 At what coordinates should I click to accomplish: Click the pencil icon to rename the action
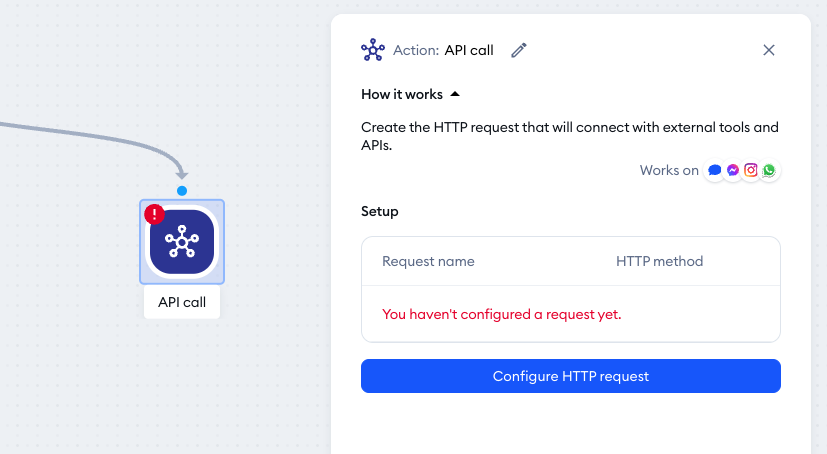tap(519, 50)
